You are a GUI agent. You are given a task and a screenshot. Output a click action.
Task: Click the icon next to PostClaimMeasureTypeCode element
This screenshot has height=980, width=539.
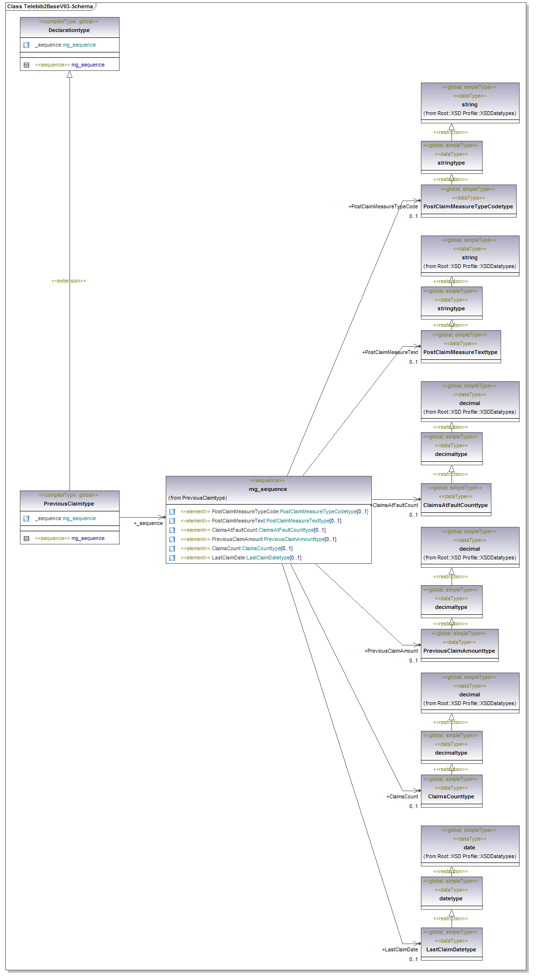(x=172, y=512)
